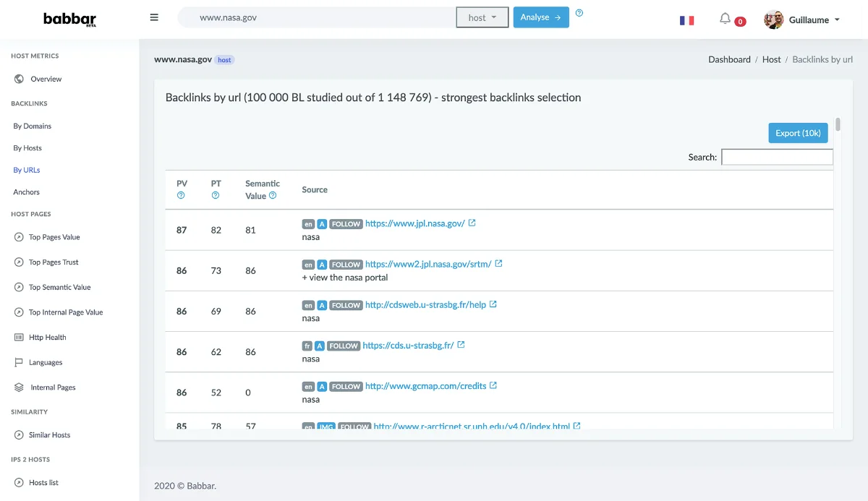Switch language via French flag icon
The width and height of the screenshot is (868, 501).
click(686, 20)
